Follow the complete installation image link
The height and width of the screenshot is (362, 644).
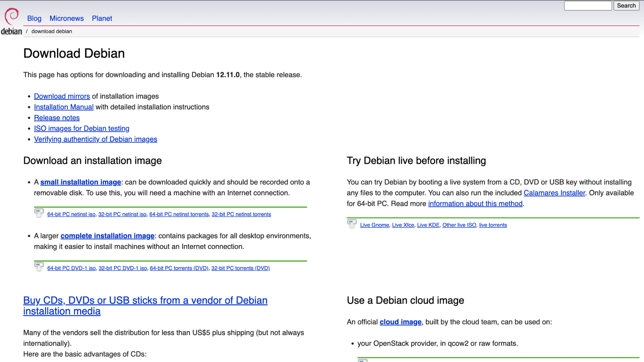tap(108, 236)
